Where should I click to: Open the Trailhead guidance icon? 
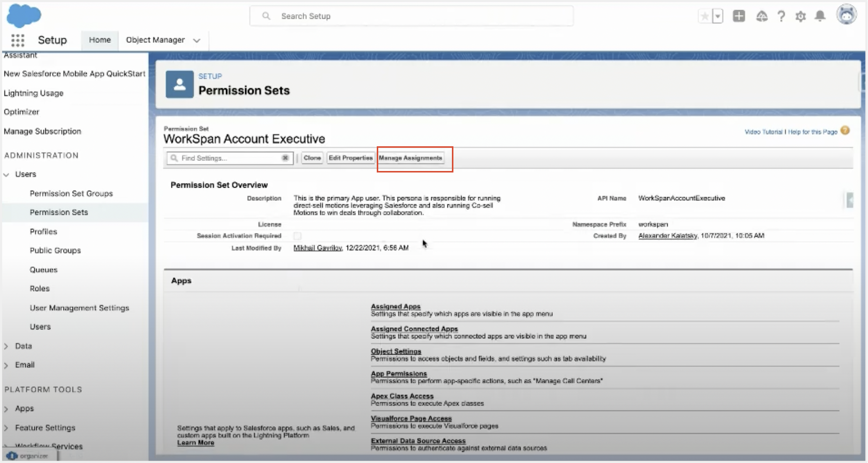[x=762, y=17]
